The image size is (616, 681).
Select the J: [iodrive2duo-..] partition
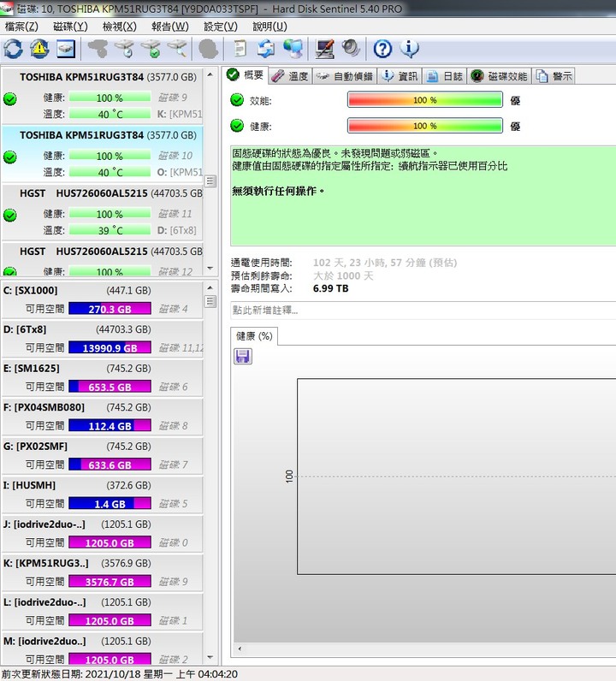103,534
